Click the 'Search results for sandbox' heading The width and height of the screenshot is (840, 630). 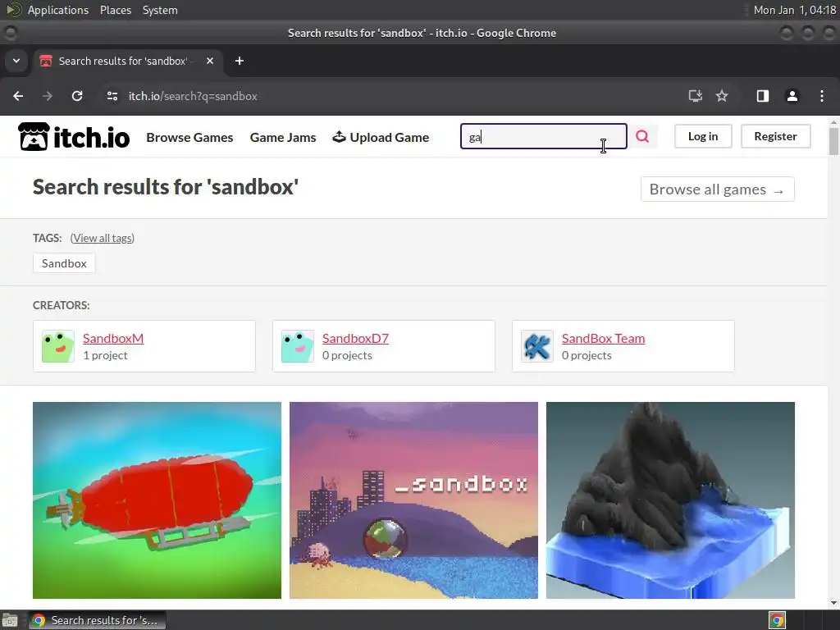166,187
